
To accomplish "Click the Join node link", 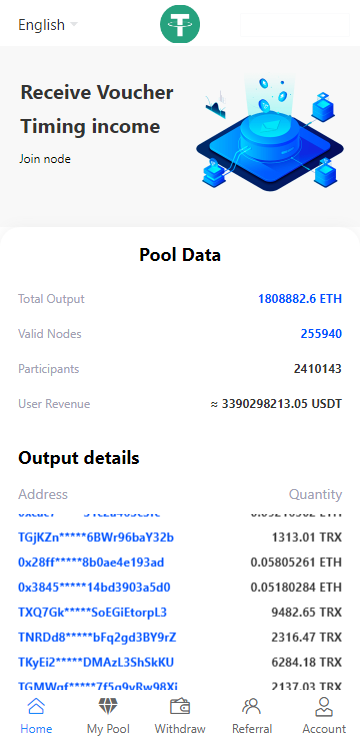I will 45,159.
